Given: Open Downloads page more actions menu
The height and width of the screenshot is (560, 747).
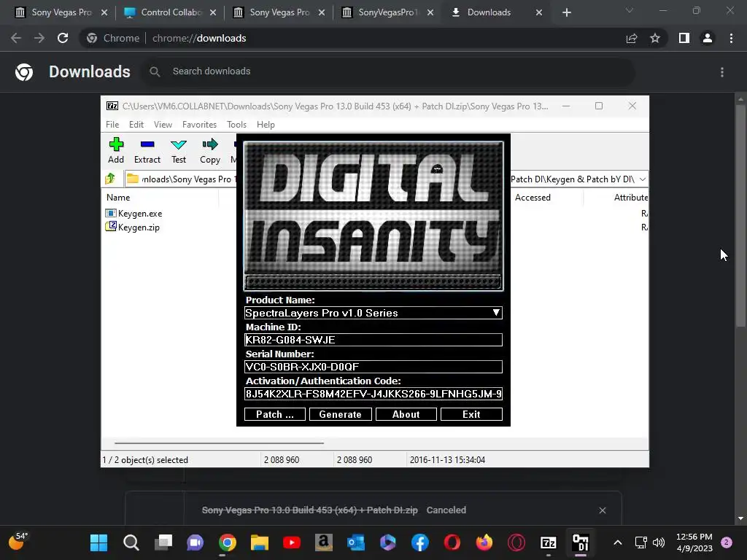Looking at the screenshot, I should point(722,72).
